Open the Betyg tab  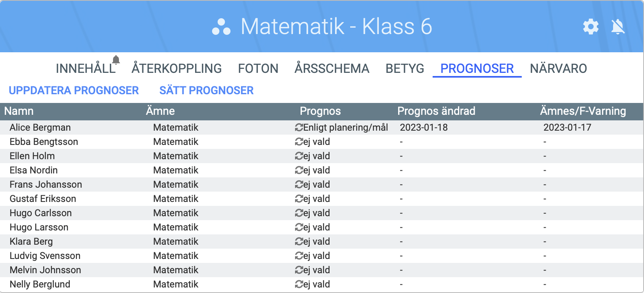pyautogui.click(x=404, y=68)
